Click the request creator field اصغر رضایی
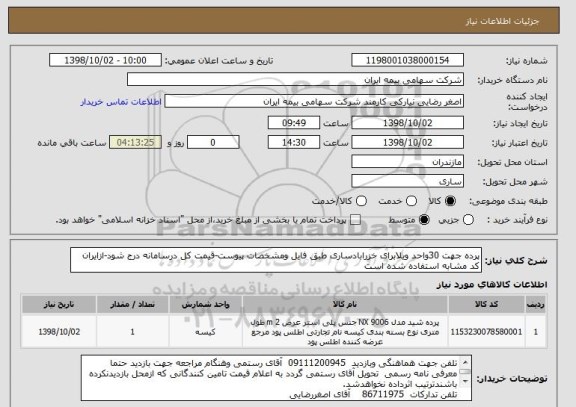This screenshot has width=576, height=407. tap(314, 102)
